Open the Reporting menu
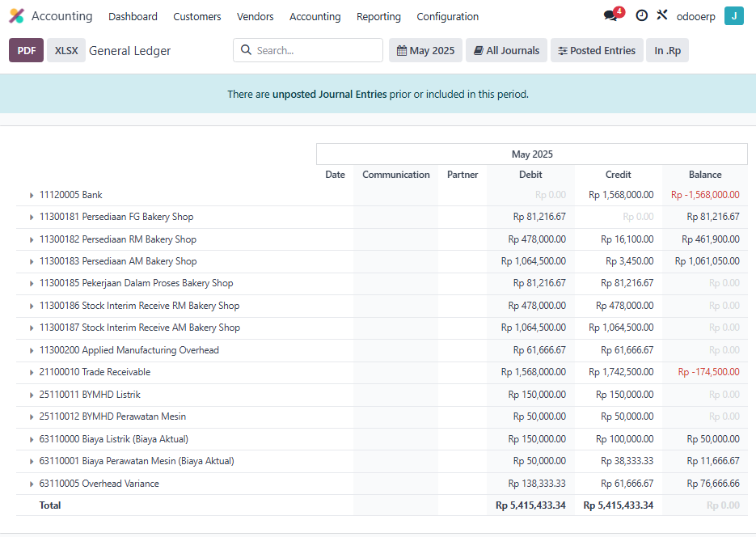The image size is (756, 537). pyautogui.click(x=378, y=16)
